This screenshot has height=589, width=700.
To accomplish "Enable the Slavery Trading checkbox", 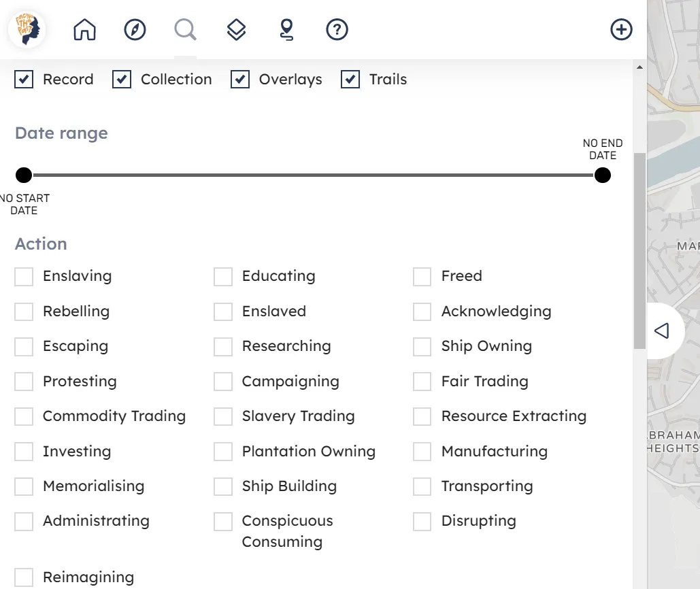I will tap(223, 417).
